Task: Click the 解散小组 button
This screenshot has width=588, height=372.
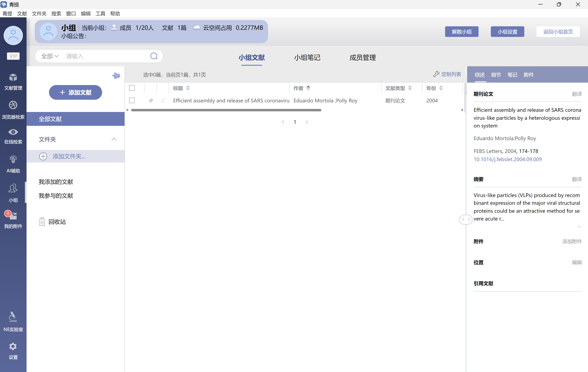Action: pos(461,32)
